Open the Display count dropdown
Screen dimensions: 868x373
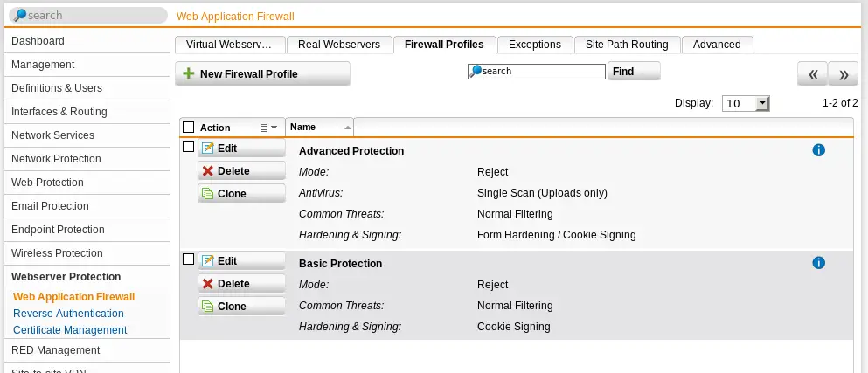point(746,103)
